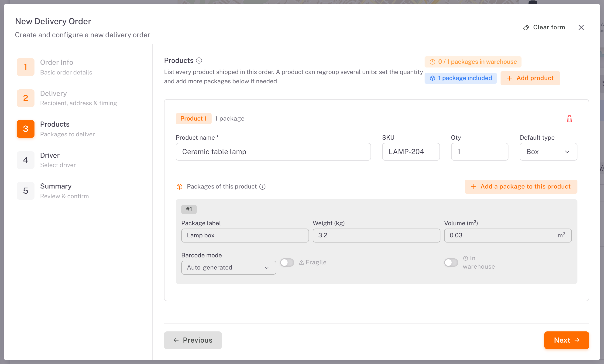604x364 pixels.
Task: Go to step 1 Order Info
Action: [55, 67]
